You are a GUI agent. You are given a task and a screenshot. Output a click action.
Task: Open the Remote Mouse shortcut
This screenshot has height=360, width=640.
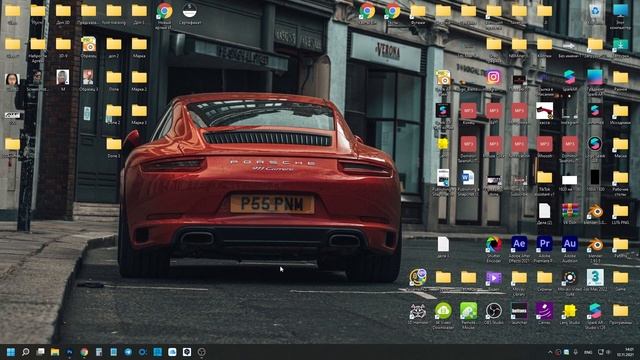point(468,311)
